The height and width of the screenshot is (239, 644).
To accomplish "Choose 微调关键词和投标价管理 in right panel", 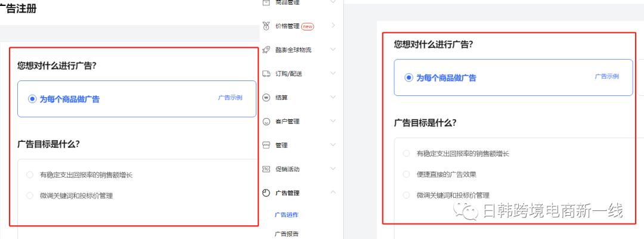I will [406, 195].
